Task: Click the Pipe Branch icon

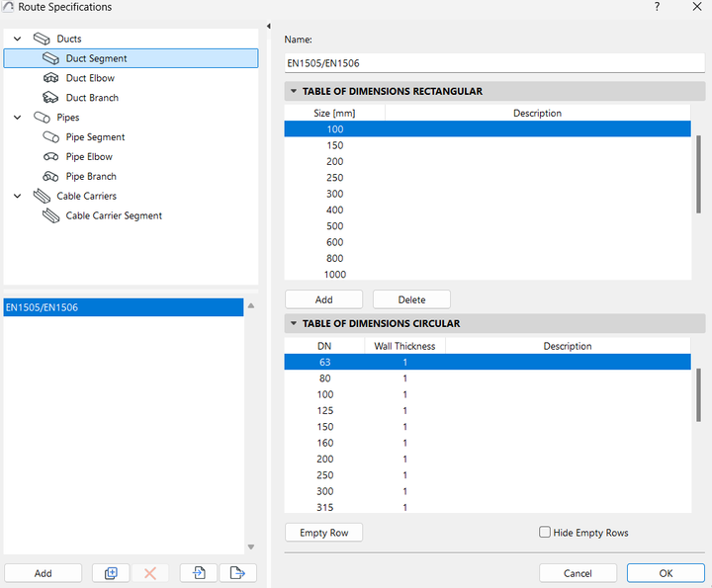Action: [x=50, y=177]
